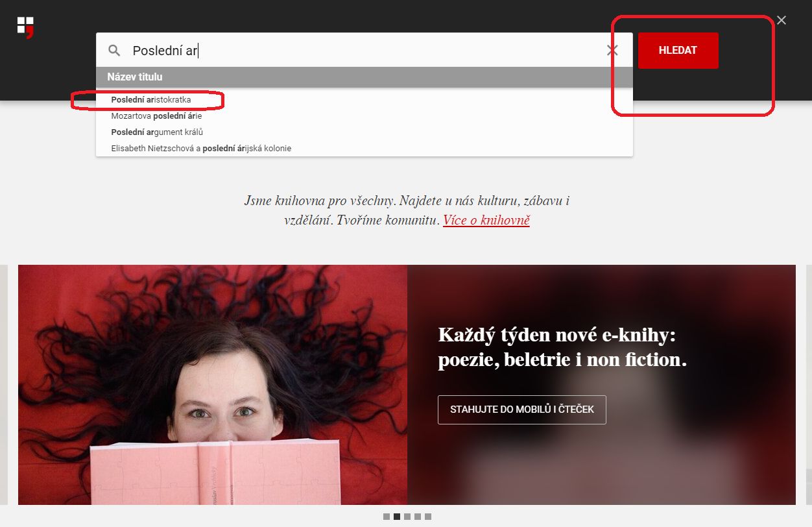Open the Více o knihovně link
This screenshot has width=812, height=527.
tap(486, 220)
